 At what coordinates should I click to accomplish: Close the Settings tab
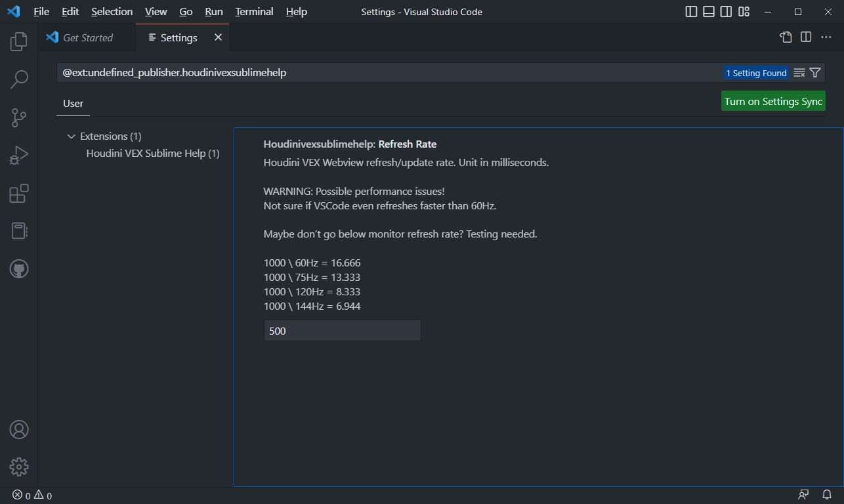(218, 37)
